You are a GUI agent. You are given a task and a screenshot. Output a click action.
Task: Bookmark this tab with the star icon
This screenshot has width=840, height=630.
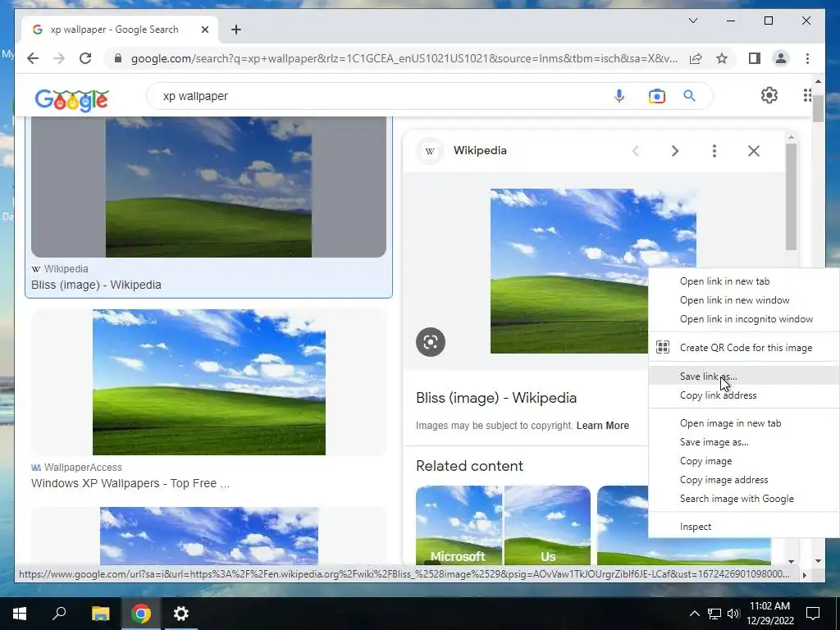click(722, 58)
